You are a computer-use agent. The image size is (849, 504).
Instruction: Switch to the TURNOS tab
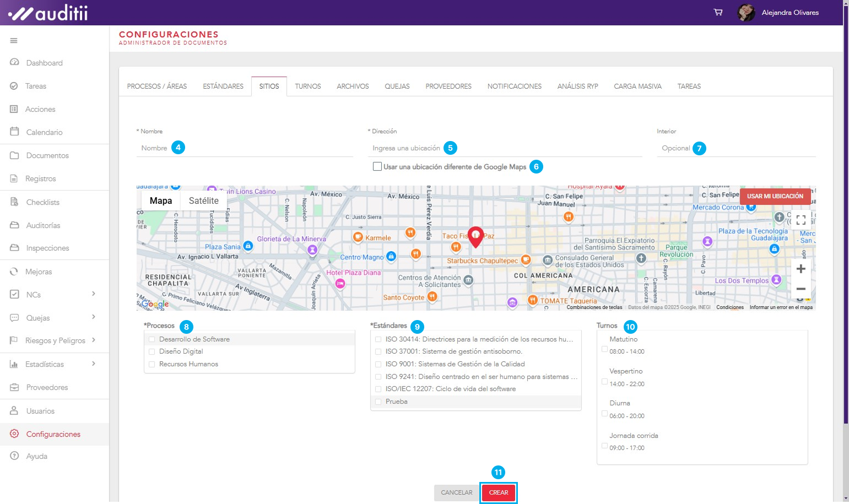307,86
